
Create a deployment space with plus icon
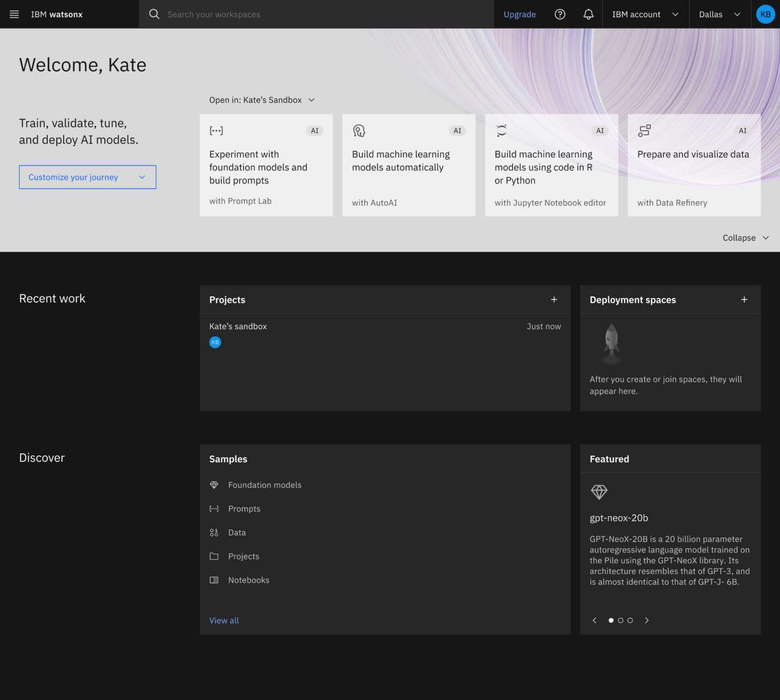point(744,300)
